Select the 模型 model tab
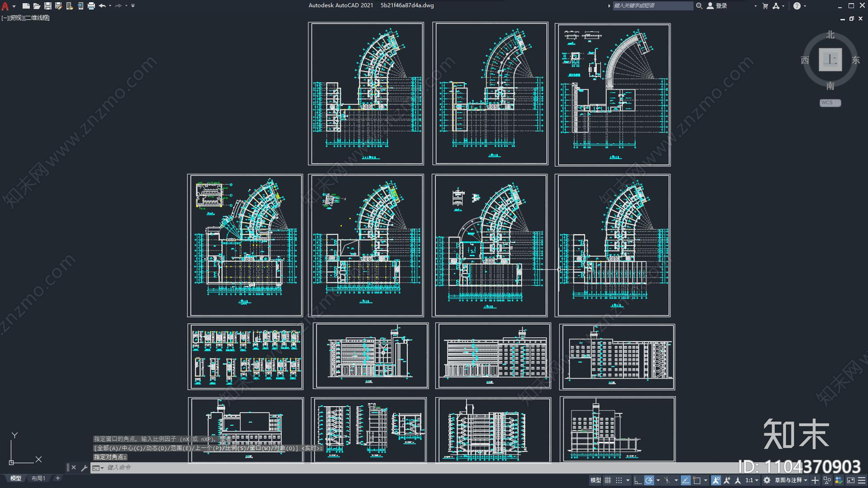Screen dimensions: 868x488 coord(16,478)
